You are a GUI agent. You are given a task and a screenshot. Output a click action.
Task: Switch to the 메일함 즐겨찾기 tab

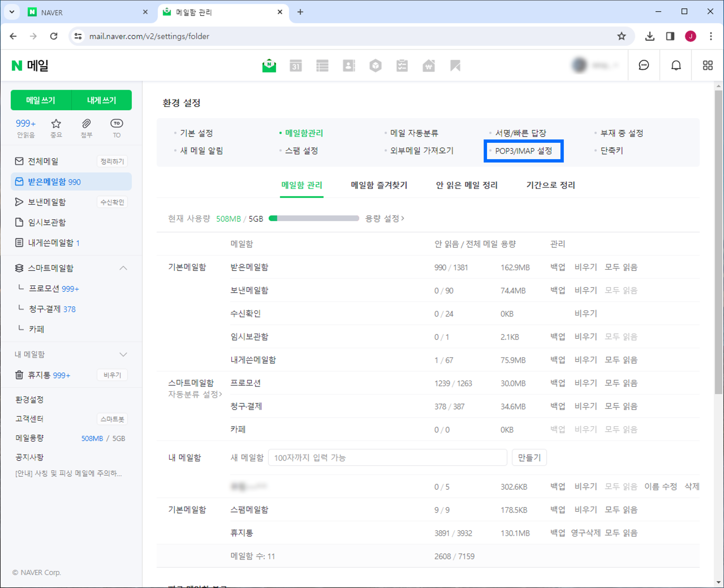click(379, 185)
